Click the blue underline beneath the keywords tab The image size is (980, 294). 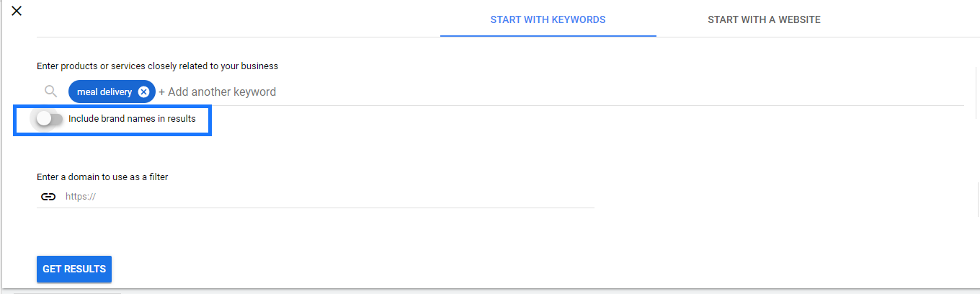click(x=548, y=35)
